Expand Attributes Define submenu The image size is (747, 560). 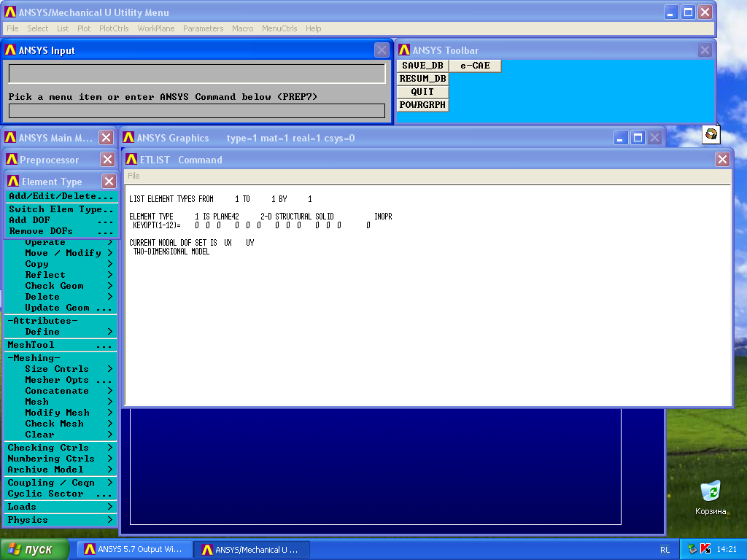coord(61,332)
